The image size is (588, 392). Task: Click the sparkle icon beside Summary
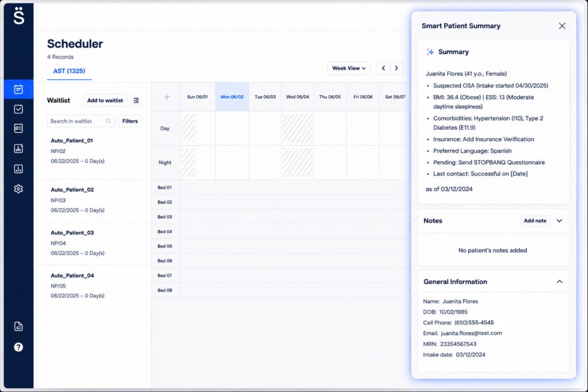430,52
